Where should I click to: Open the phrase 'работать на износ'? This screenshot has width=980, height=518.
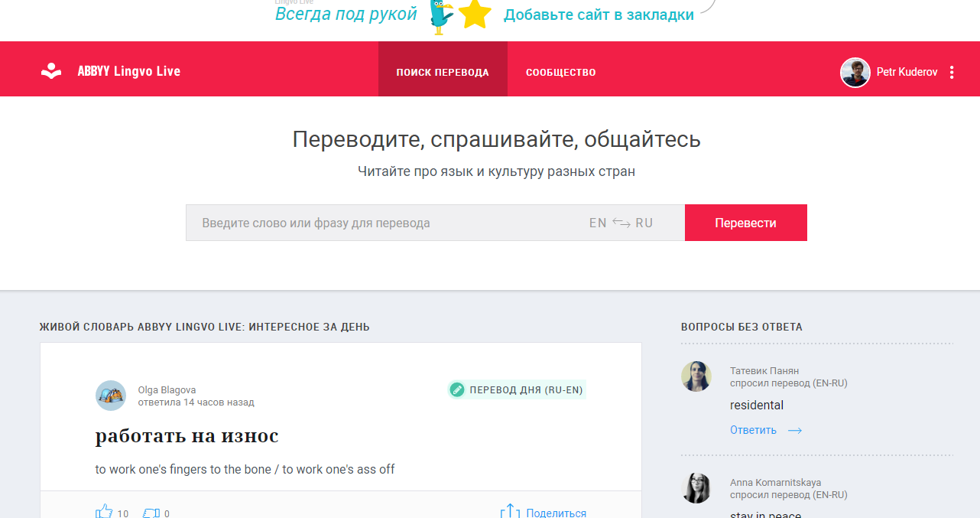tap(187, 436)
